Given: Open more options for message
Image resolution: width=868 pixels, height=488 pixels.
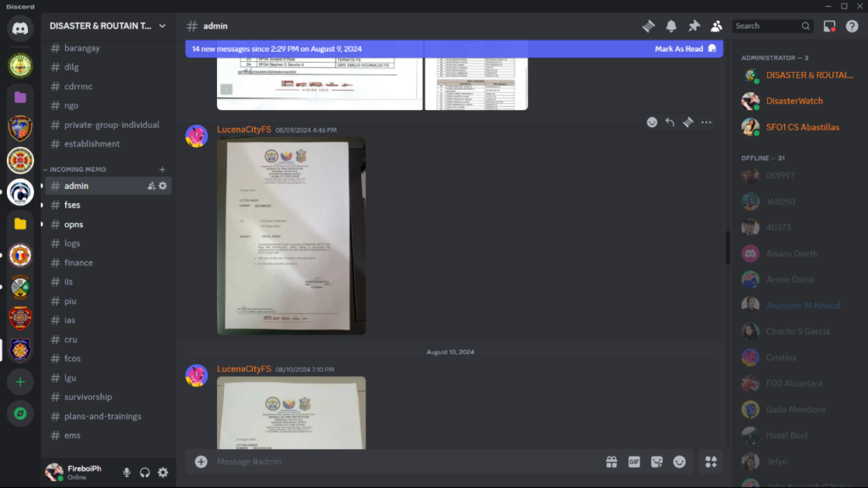Looking at the screenshot, I should point(706,122).
